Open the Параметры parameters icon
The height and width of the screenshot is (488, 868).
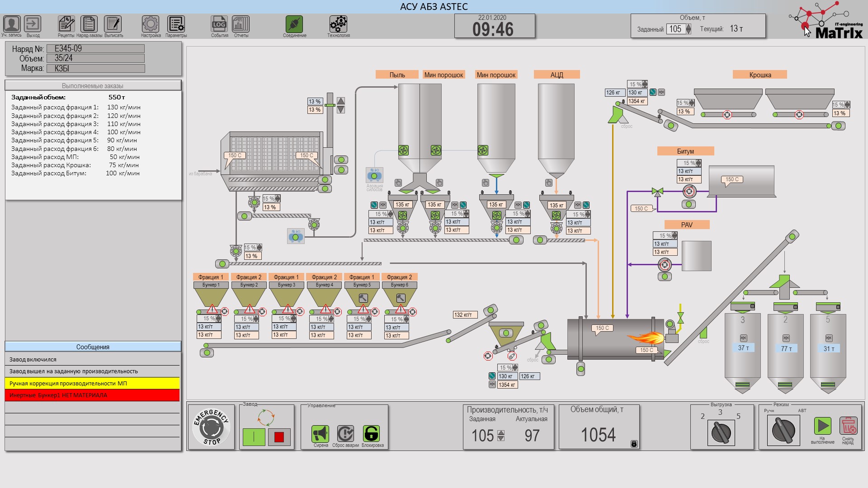[x=176, y=24]
